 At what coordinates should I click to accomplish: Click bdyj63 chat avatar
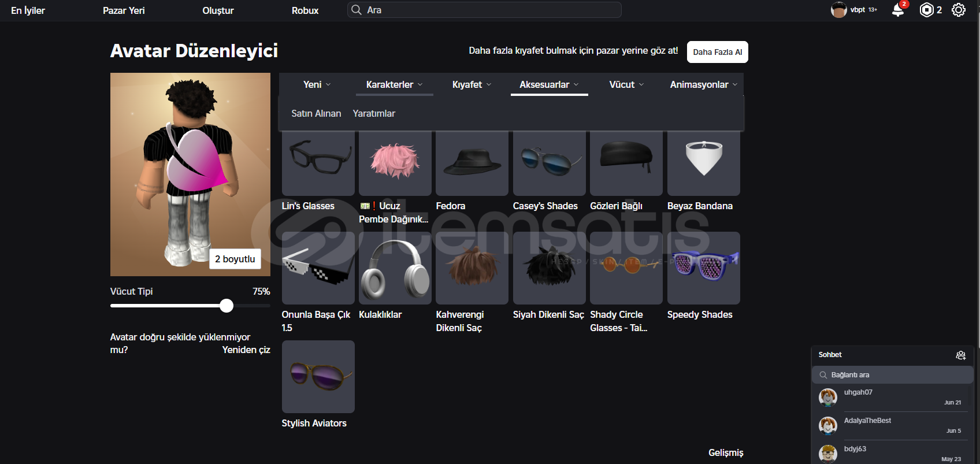(828, 454)
